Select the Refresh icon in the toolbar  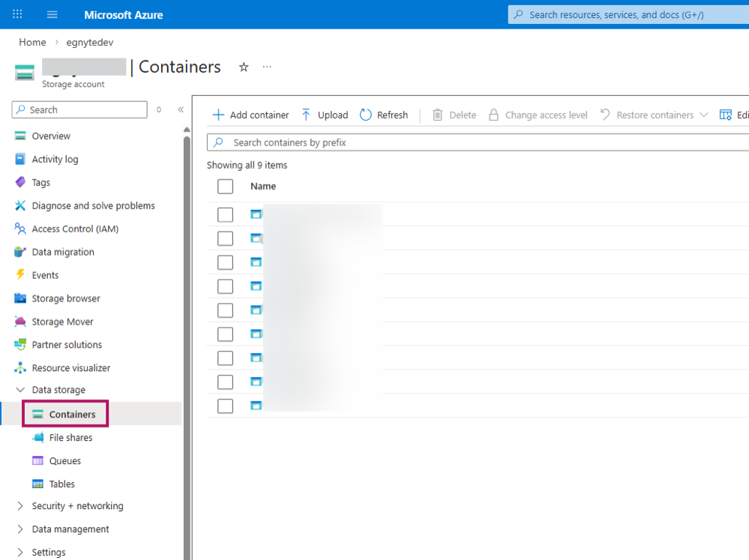pos(366,114)
